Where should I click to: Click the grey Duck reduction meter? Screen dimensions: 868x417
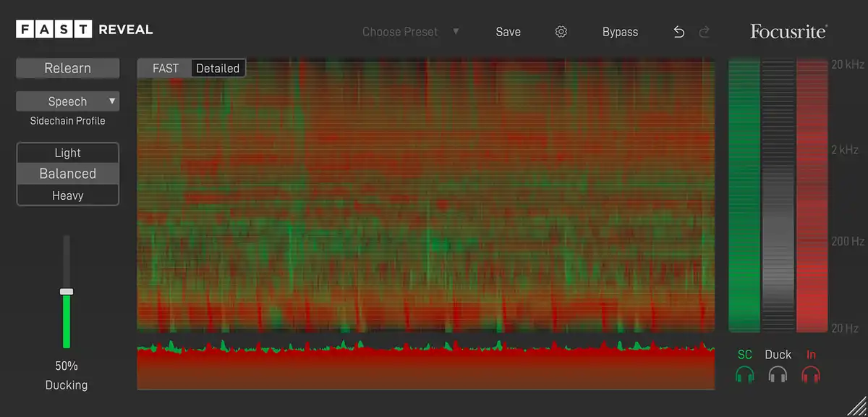778,196
